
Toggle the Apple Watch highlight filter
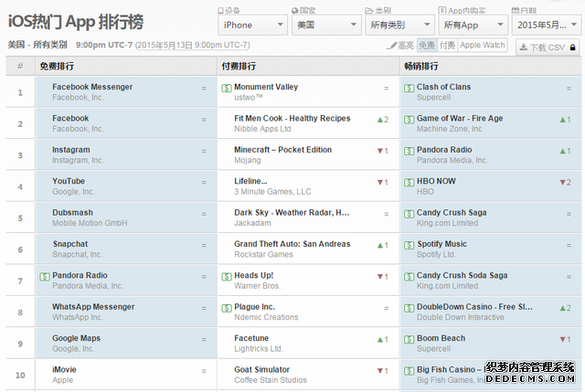[483, 45]
